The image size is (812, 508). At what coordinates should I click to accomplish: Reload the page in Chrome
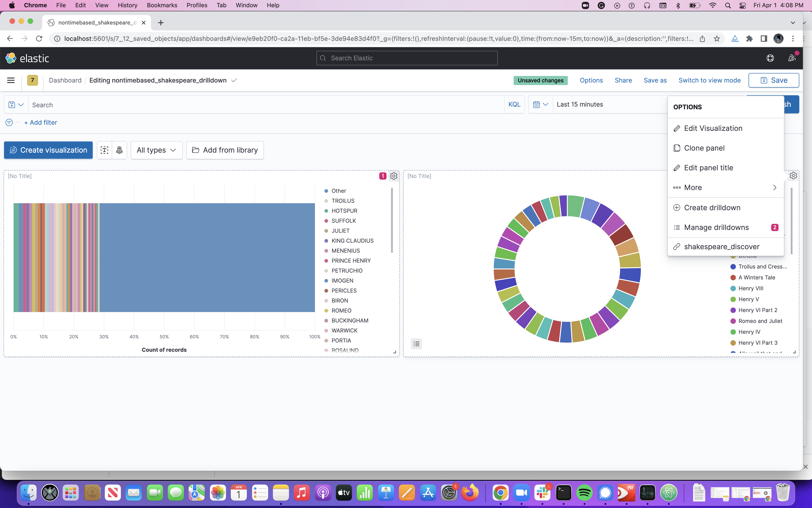(x=39, y=39)
